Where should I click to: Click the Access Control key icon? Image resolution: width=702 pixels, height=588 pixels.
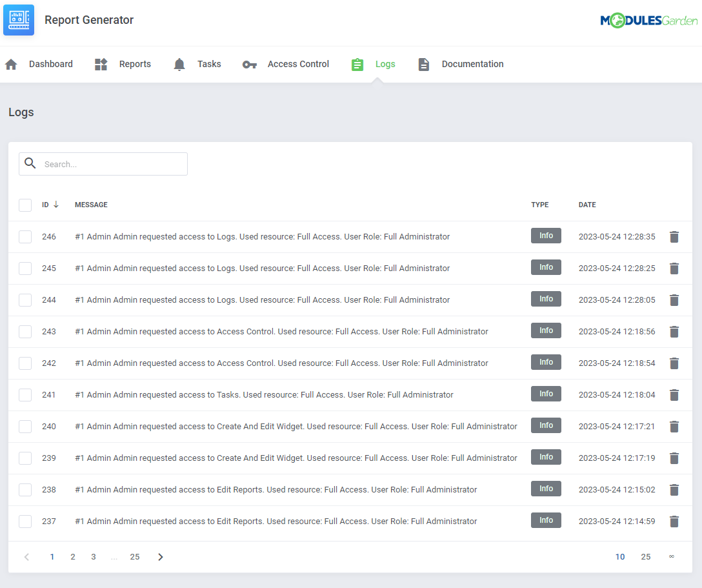pos(249,65)
